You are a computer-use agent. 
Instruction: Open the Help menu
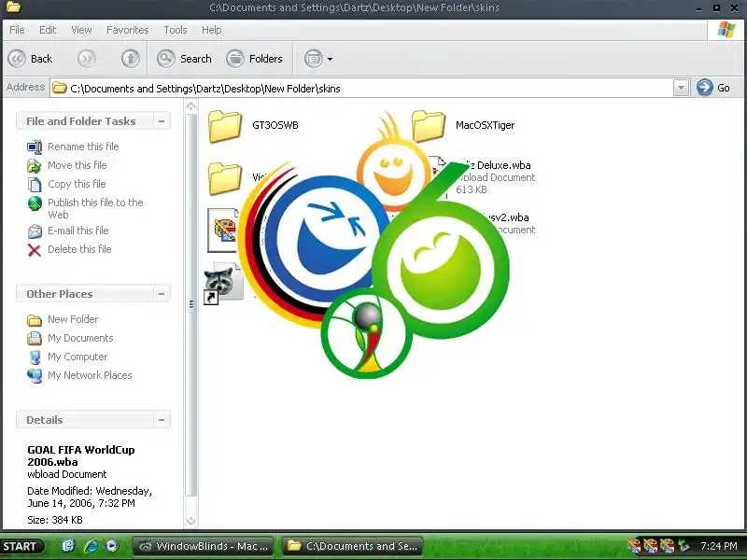[212, 30]
